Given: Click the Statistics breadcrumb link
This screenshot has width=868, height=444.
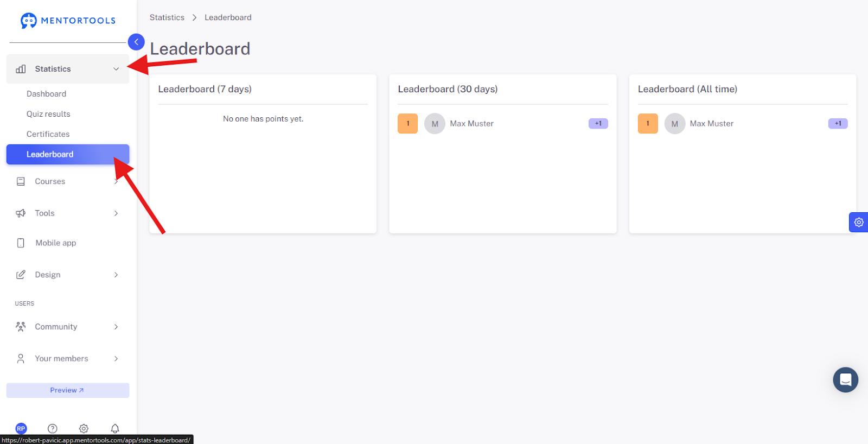Looking at the screenshot, I should pos(167,17).
